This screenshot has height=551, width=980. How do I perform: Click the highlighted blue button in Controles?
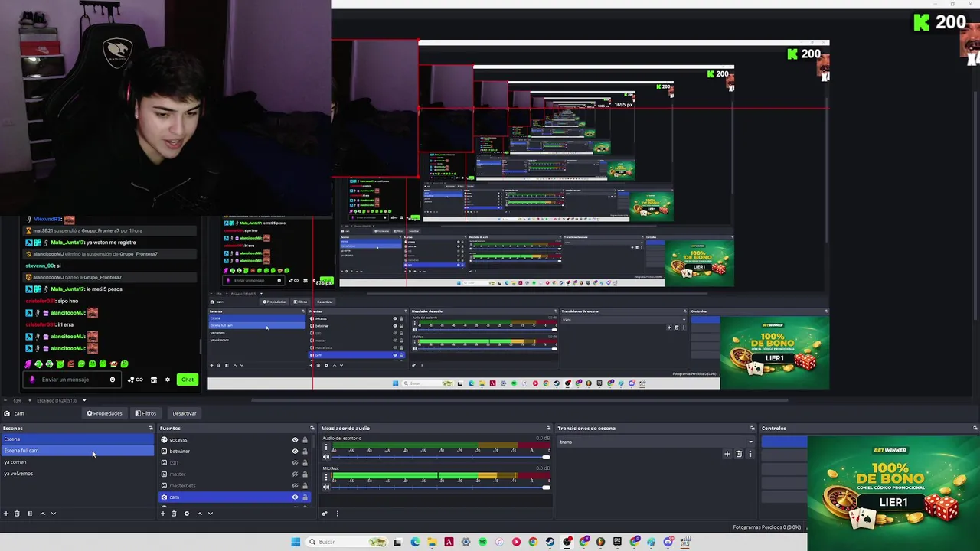[x=784, y=442]
